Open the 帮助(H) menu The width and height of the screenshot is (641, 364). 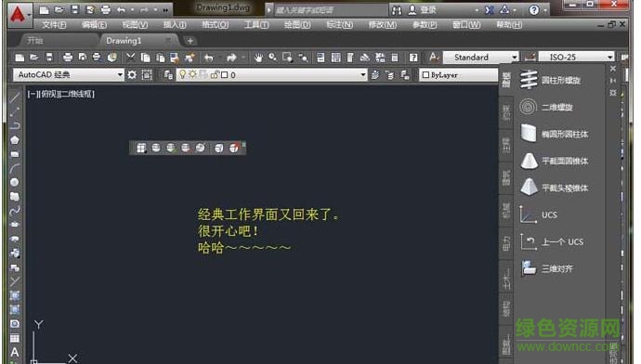tap(509, 25)
